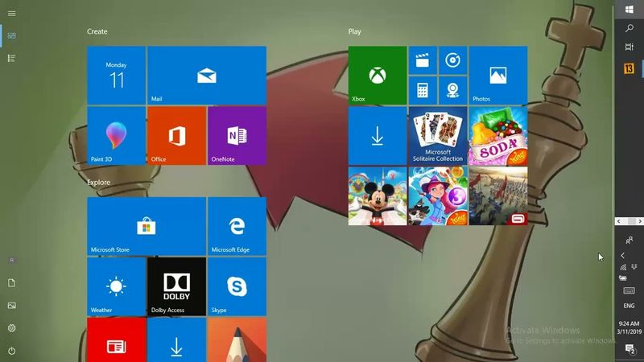
Task: Open the Dolby Access tile
Action: coord(176,286)
